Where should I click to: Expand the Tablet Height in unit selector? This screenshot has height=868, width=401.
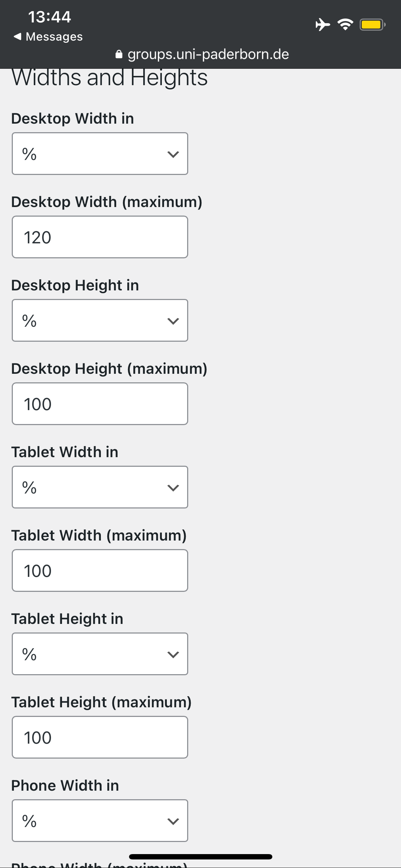[x=100, y=654]
